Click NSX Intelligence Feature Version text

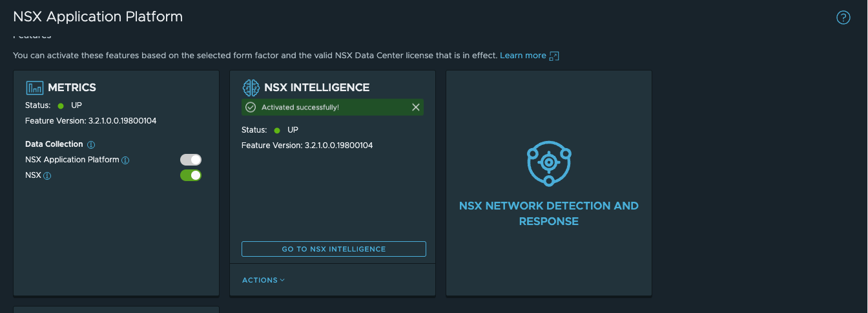[307, 146]
